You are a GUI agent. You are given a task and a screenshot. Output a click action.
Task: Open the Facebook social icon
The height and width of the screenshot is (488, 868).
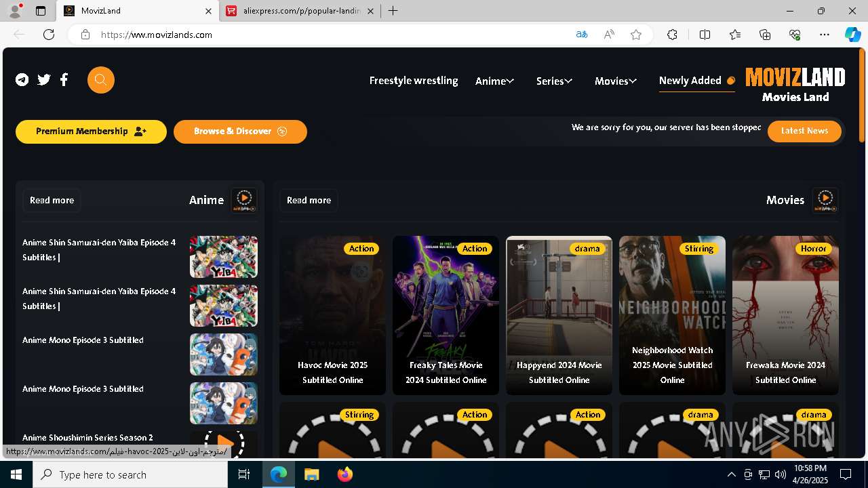coord(64,80)
